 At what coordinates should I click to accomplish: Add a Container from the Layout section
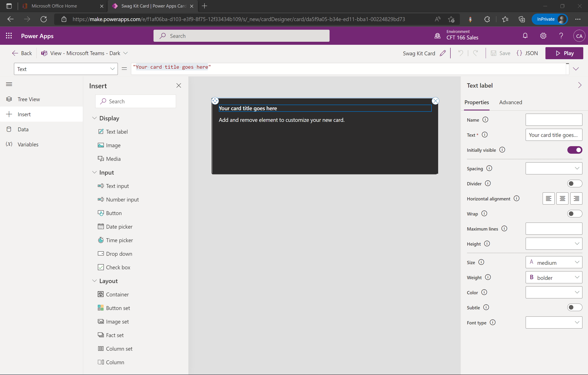pos(117,294)
